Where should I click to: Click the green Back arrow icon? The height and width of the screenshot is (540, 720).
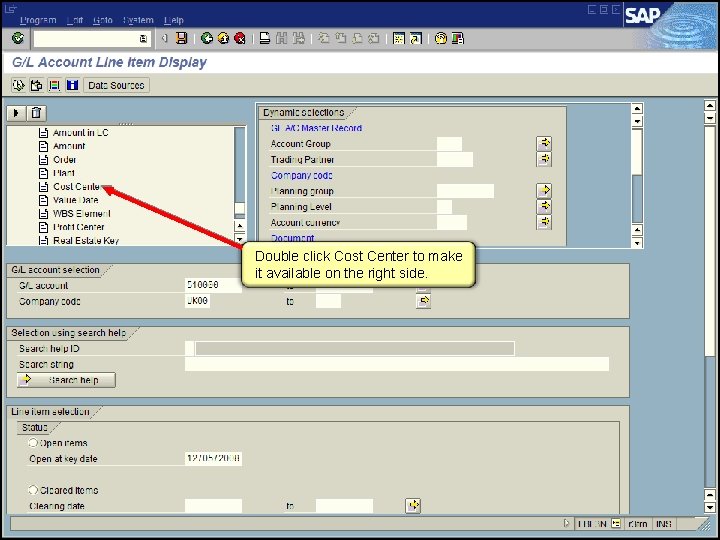[x=207, y=38]
